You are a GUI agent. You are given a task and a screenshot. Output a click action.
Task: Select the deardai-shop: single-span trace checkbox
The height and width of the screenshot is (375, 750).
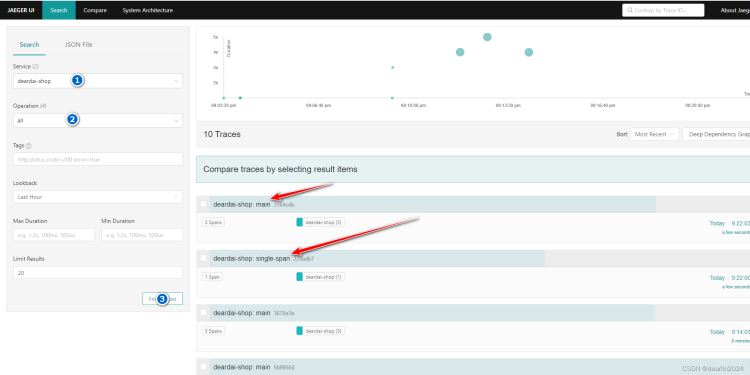(x=203, y=258)
